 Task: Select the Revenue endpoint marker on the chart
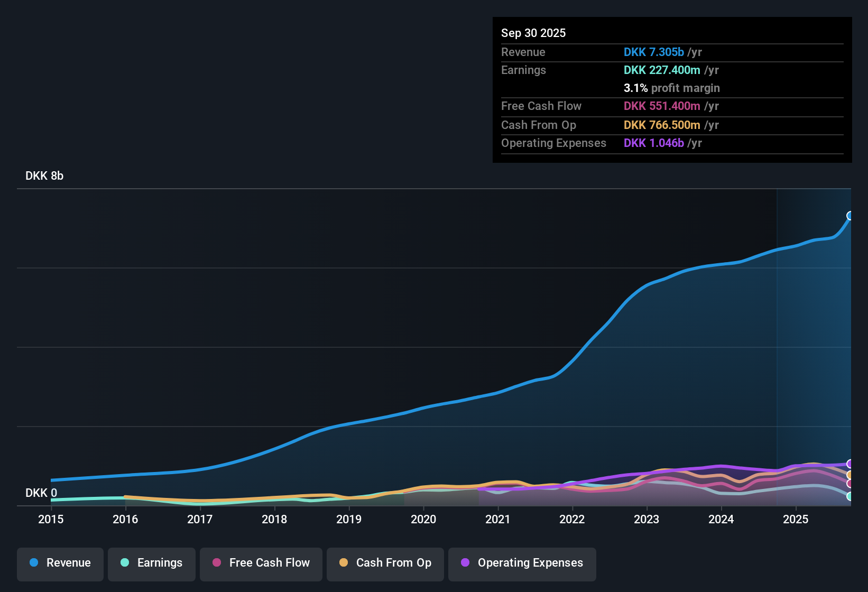coord(850,215)
